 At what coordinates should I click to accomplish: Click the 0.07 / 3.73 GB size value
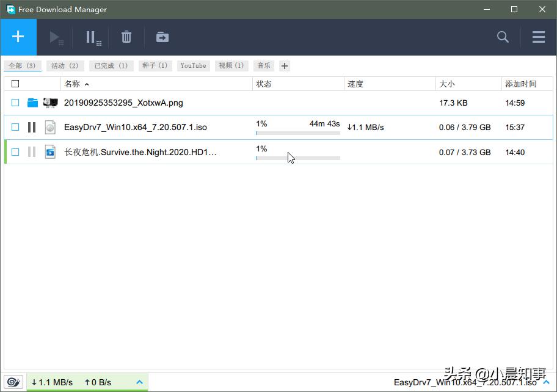click(465, 152)
